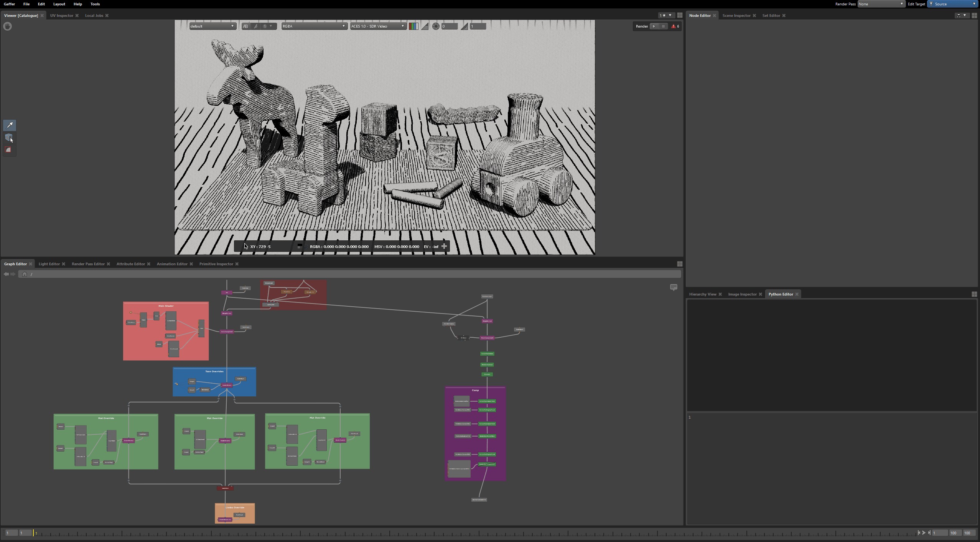Open the Tools menu
This screenshot has width=980, height=542.
pos(95,4)
